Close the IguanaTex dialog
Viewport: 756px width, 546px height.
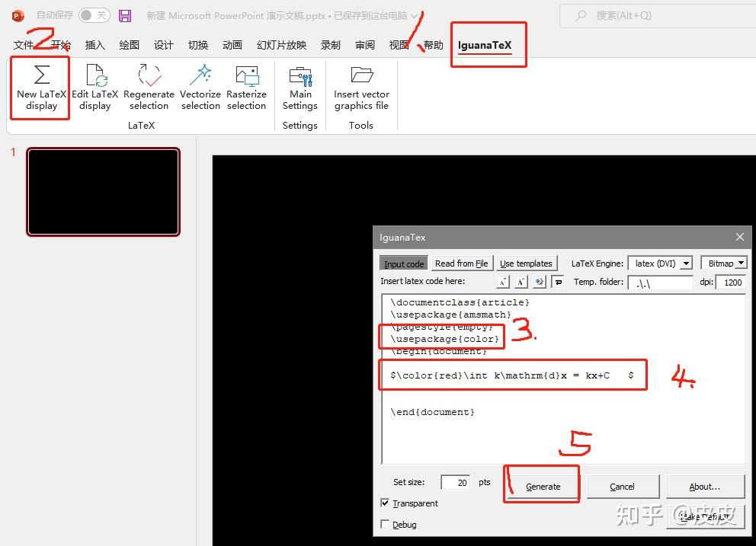tap(740, 237)
